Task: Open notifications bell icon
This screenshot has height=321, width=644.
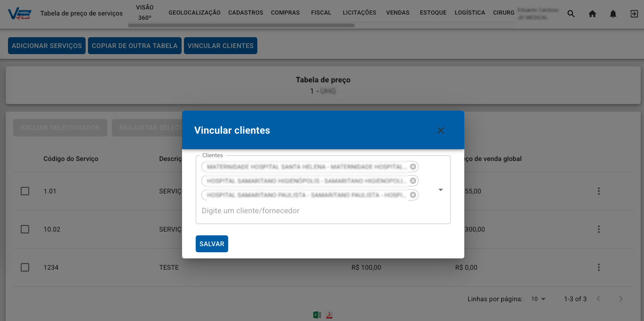Action: (x=613, y=14)
